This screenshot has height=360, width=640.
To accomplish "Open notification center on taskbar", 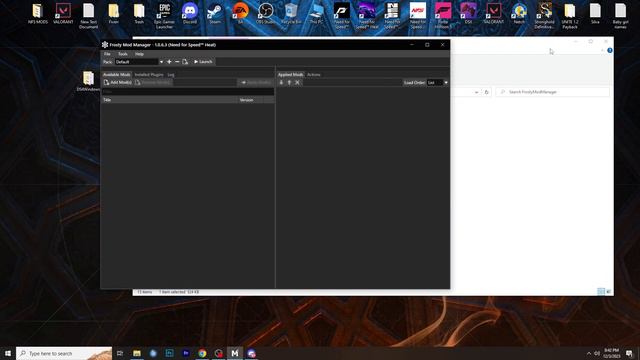I will (629, 353).
